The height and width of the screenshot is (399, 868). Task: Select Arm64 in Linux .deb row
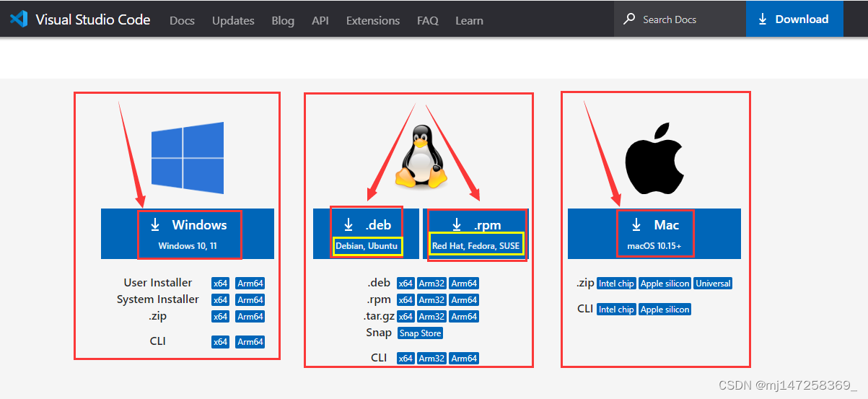click(x=464, y=283)
